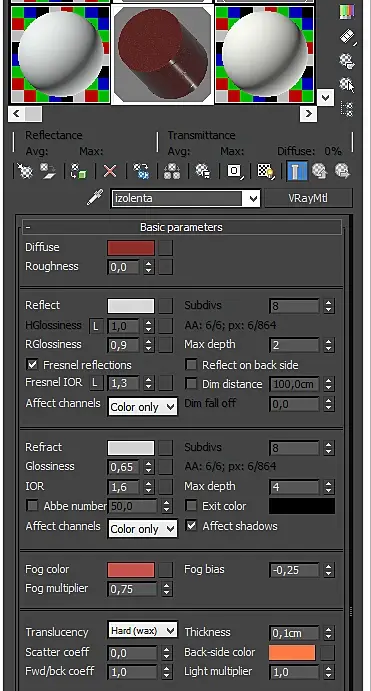Collapse the Basic parameters rollout
The height and width of the screenshot is (691, 371).
point(182,227)
